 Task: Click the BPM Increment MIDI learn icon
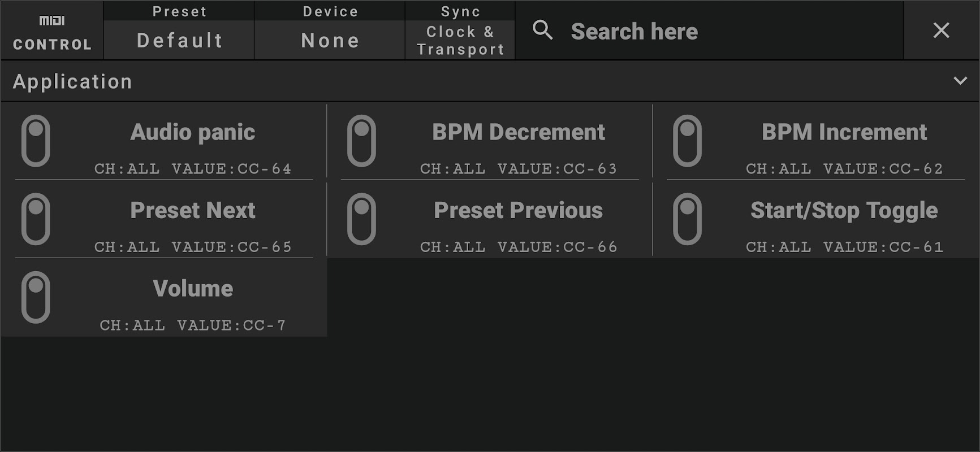[687, 141]
